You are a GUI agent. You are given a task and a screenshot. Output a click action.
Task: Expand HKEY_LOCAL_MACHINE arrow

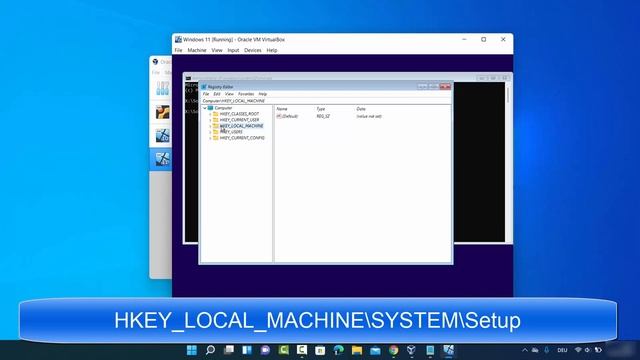click(210, 126)
